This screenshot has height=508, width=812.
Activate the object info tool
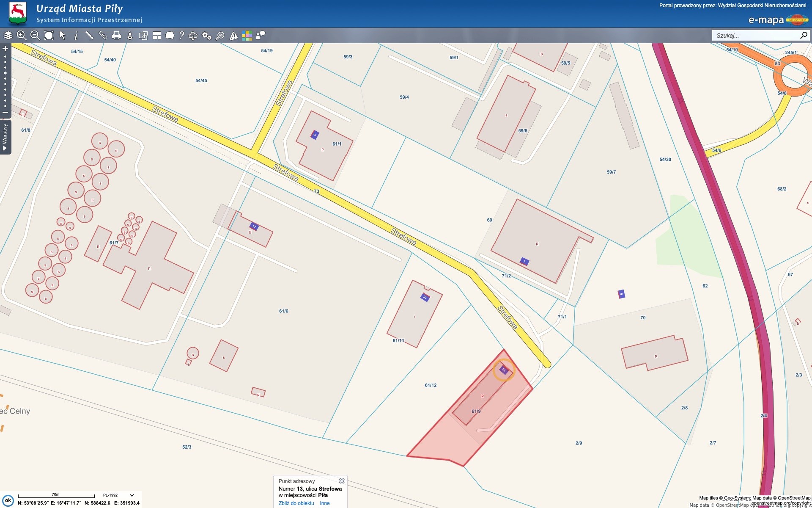pos(76,36)
